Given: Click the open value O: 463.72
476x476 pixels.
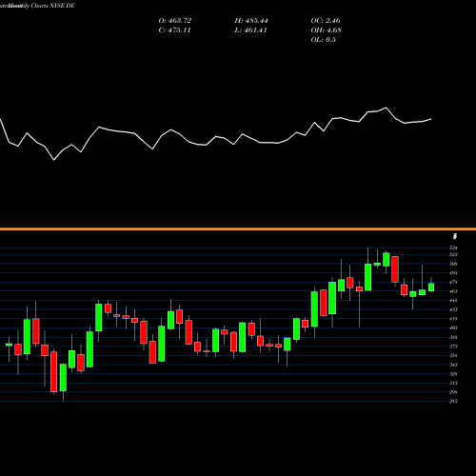Looking at the screenshot, I should (x=175, y=21).
